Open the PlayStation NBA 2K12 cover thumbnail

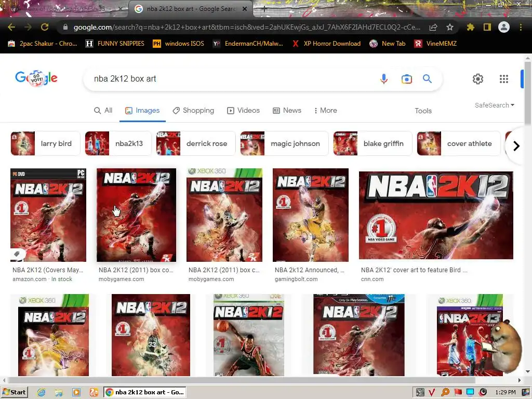tap(359, 335)
